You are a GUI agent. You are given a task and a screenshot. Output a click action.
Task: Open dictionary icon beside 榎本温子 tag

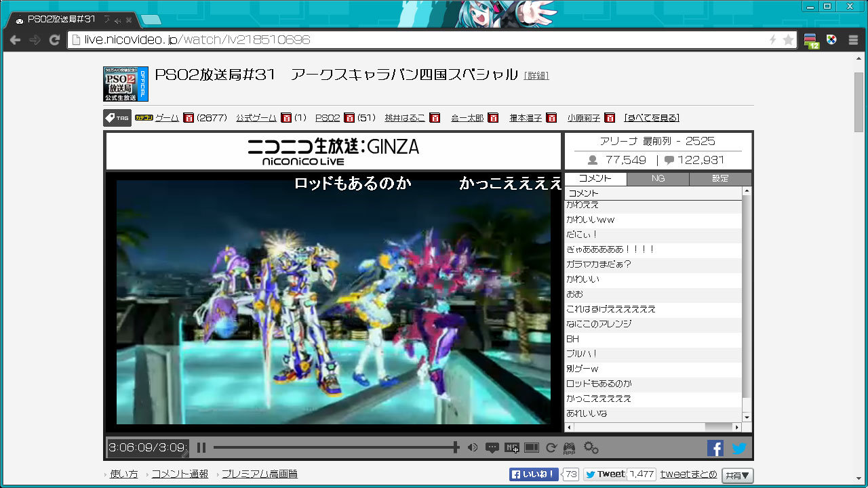[x=551, y=118]
